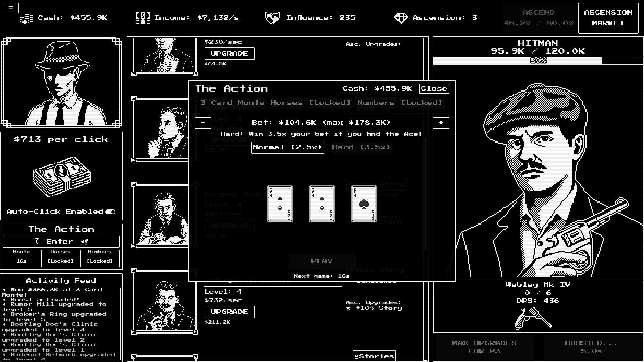Open the hamburger menu
The image size is (644, 362).
[x=11, y=8]
